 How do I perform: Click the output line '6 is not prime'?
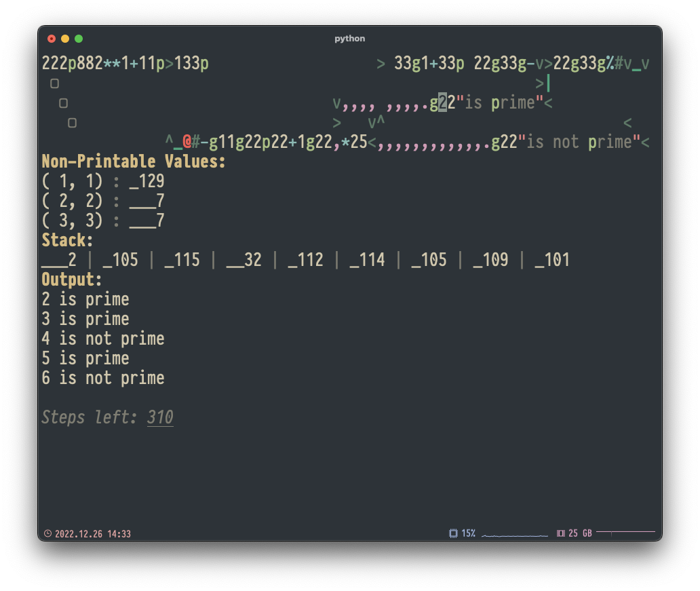[103, 378]
